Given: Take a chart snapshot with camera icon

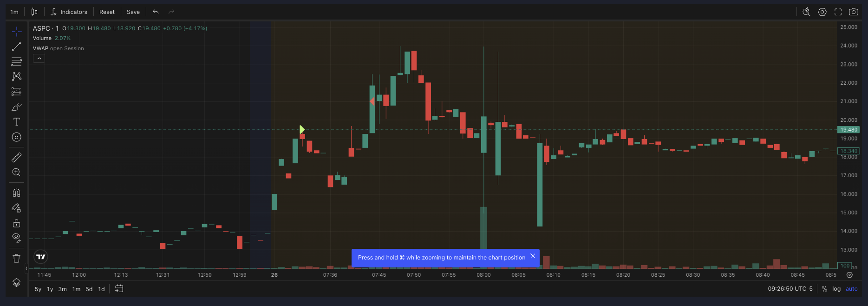Looking at the screenshot, I should 853,12.
